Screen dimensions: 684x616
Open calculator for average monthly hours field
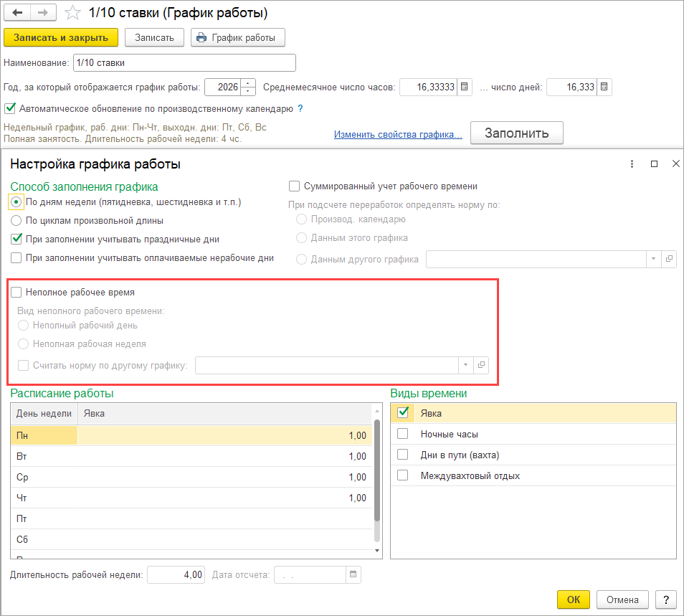[465, 87]
